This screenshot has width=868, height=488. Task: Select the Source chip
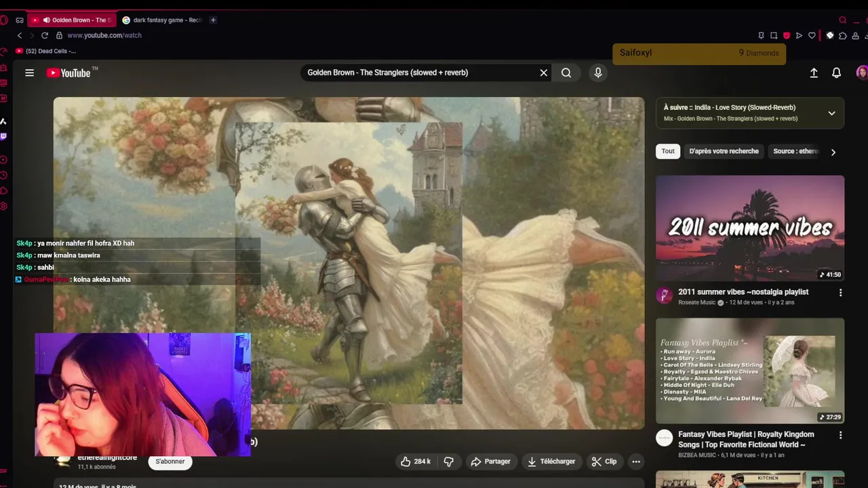coord(795,151)
